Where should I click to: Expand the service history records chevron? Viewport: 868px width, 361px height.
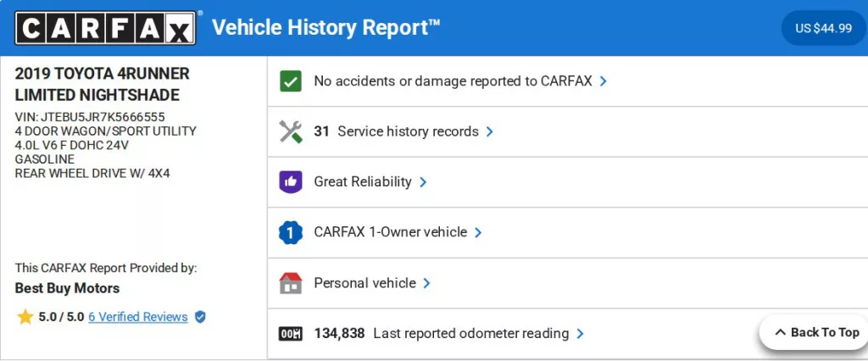click(490, 132)
